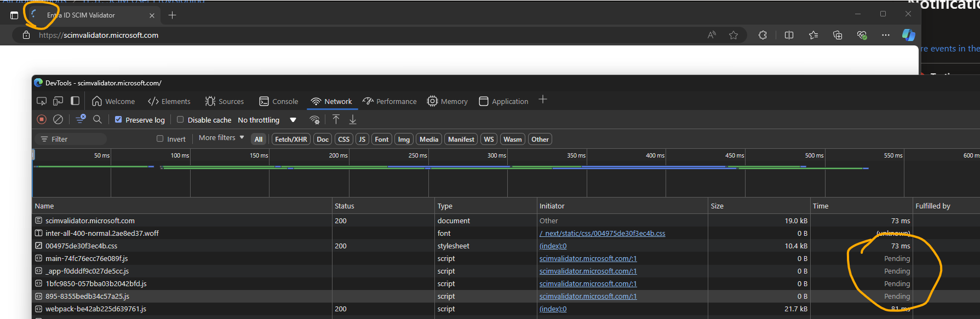Viewport: 980px width, 319px height.
Task: Toggle Split screen icon in Edge toolbar
Action: [789, 35]
